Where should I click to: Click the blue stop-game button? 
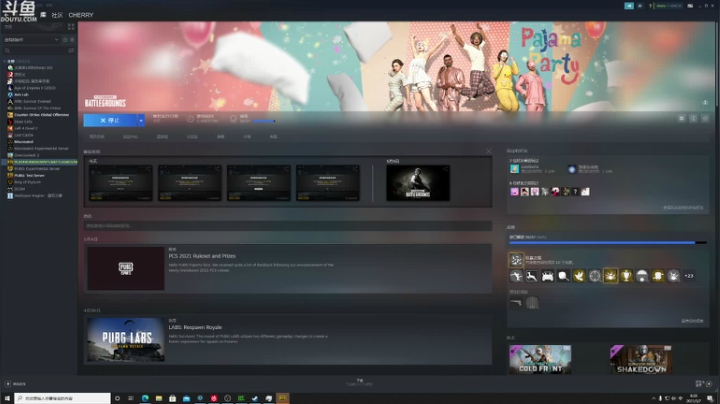click(x=110, y=120)
